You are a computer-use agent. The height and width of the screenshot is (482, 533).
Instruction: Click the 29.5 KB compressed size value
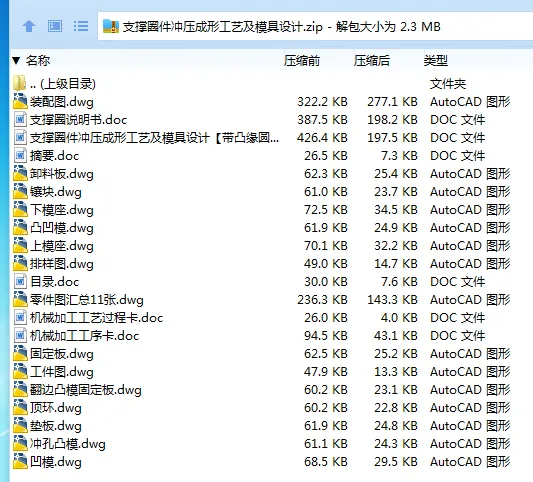(396, 462)
